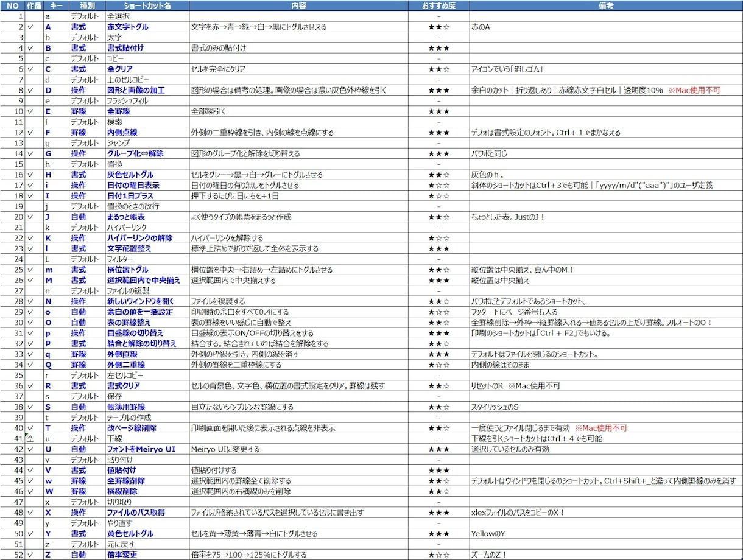Select the グループ化⇔解除 cell
Screen dimensions: 743x560
147,153
